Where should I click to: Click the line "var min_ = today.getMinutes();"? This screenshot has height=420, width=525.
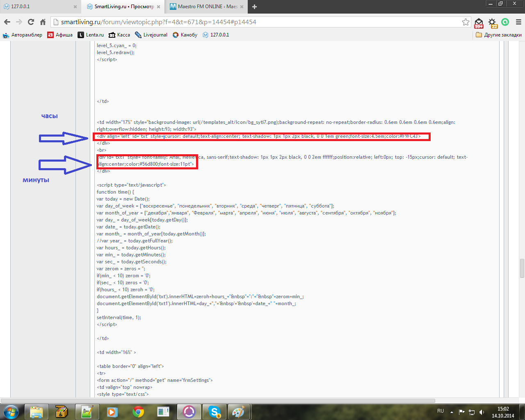click(131, 255)
